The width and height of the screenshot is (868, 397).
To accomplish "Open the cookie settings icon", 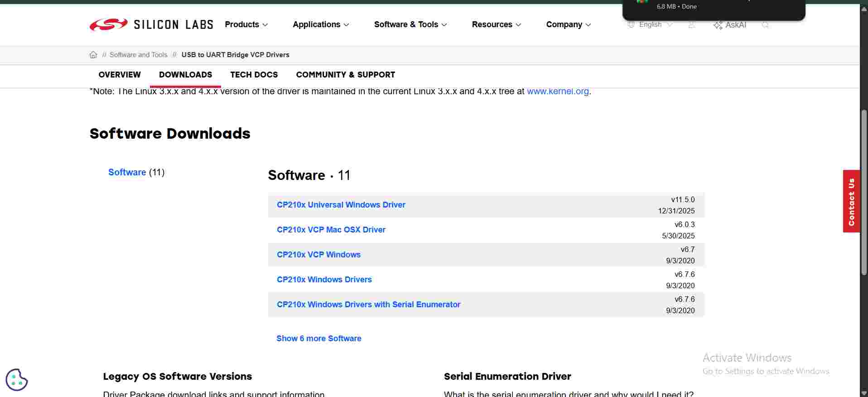I will (17, 380).
